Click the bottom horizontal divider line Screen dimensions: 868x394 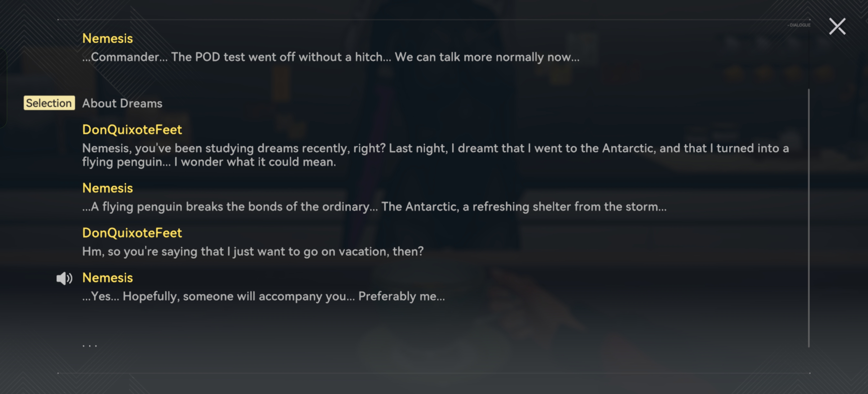[x=434, y=373]
